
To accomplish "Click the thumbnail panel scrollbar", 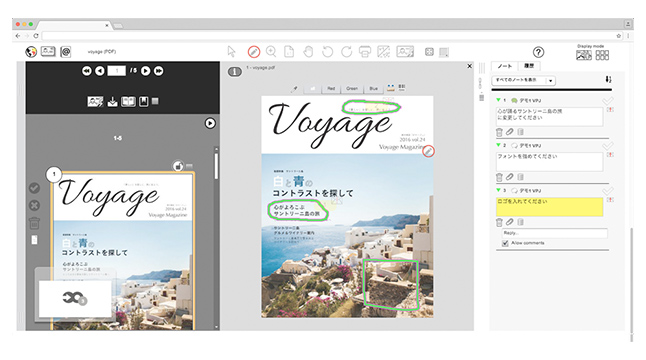I will click(x=216, y=166).
